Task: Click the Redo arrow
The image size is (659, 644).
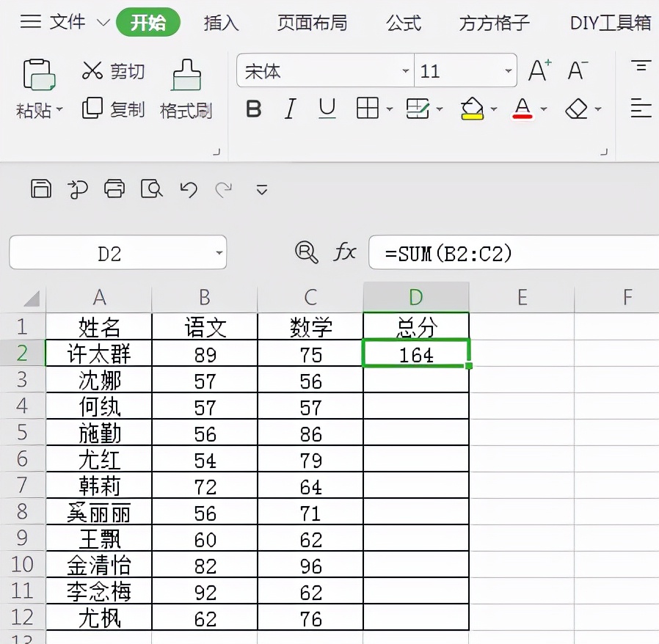Action: 224,189
